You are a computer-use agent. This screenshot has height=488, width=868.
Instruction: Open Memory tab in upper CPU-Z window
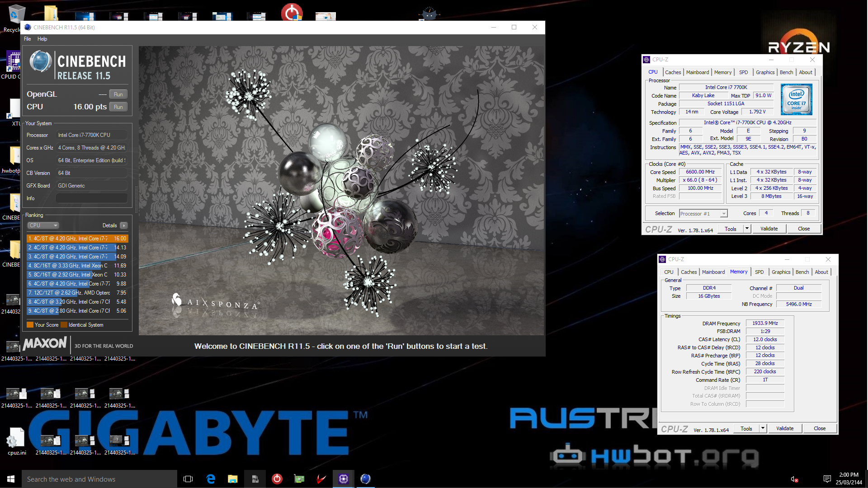pyautogui.click(x=723, y=72)
